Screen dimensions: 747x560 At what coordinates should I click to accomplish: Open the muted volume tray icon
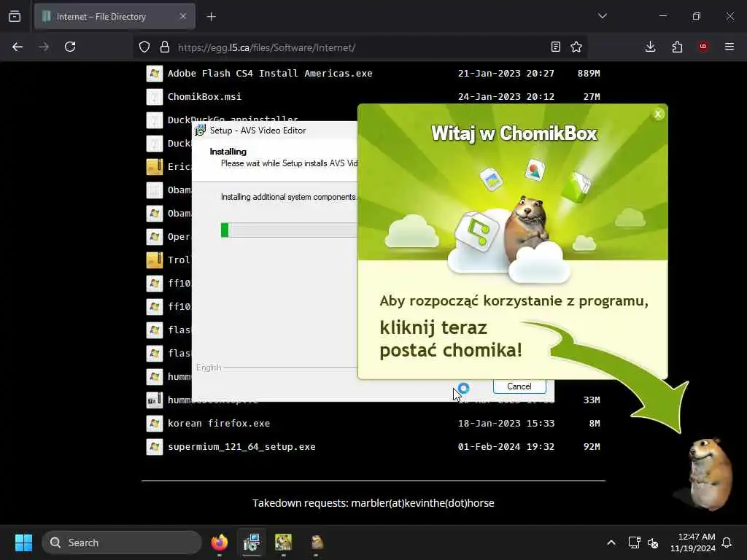(653, 542)
